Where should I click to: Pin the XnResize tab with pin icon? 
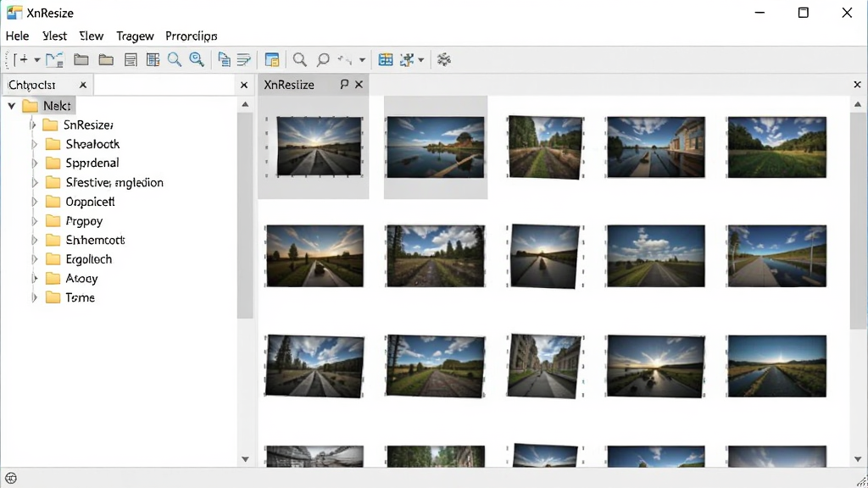click(x=344, y=84)
